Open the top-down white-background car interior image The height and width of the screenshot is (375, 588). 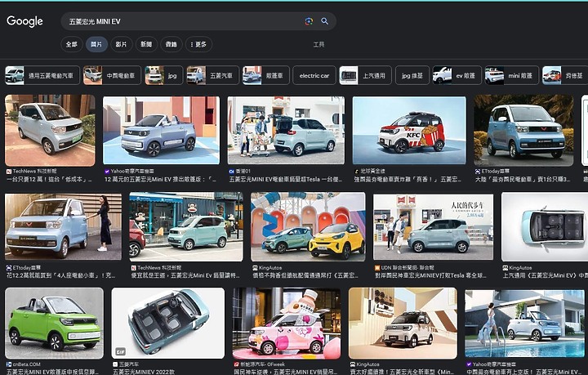(545, 227)
